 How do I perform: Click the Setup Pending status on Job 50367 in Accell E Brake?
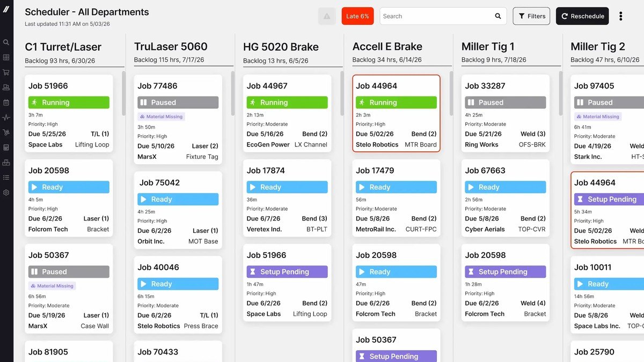[396, 356]
